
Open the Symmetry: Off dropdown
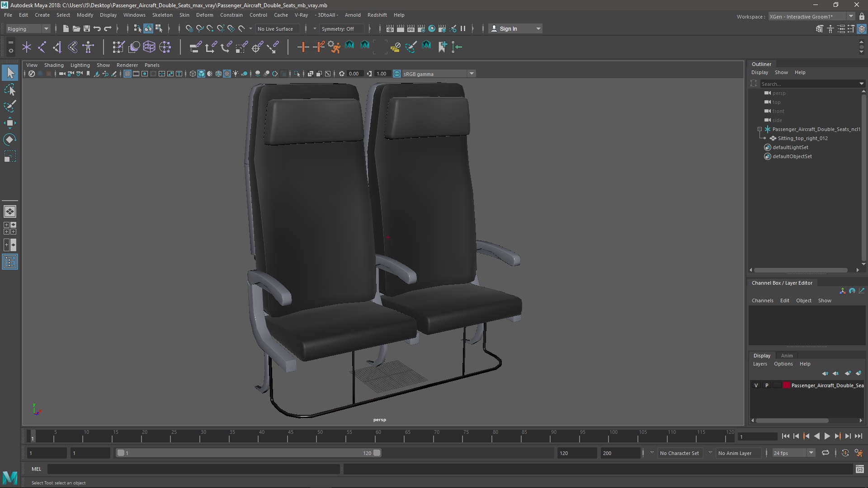tap(341, 28)
